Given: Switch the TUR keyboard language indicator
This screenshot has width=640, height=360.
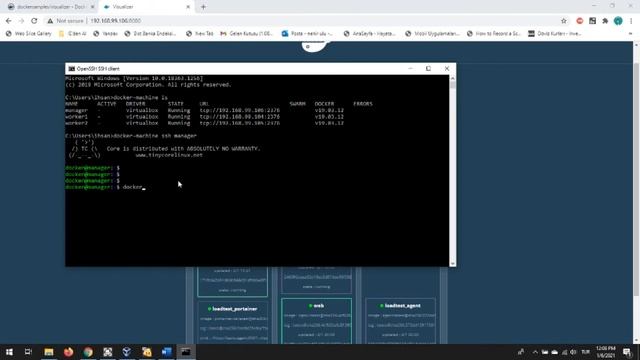Looking at the screenshot, I should [586, 352].
